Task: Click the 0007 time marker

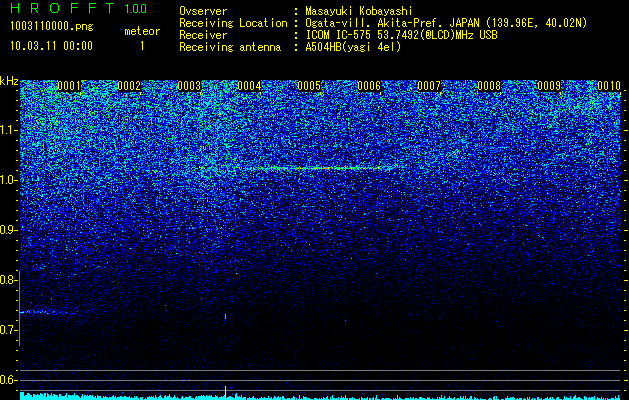Action: tap(429, 86)
